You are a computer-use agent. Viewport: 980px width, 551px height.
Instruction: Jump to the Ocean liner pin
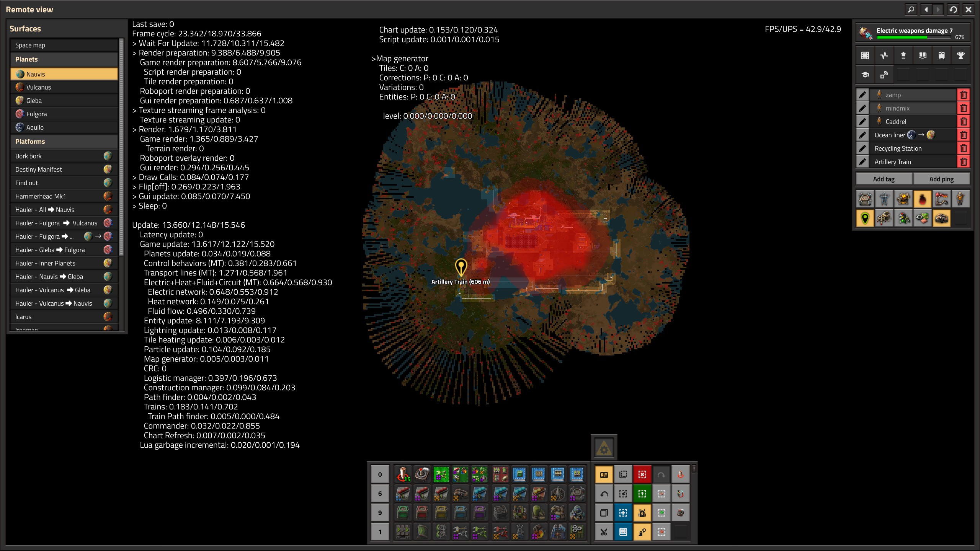coord(913,135)
